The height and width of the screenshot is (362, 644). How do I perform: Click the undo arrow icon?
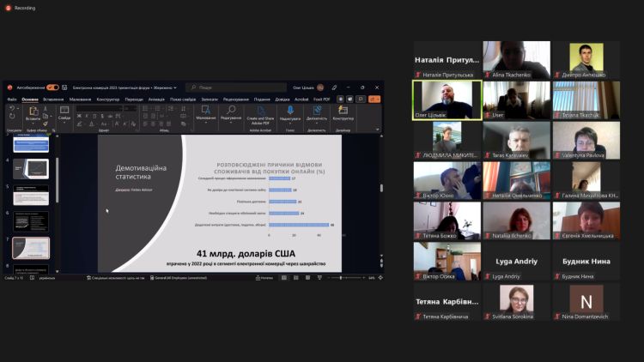(x=10, y=109)
